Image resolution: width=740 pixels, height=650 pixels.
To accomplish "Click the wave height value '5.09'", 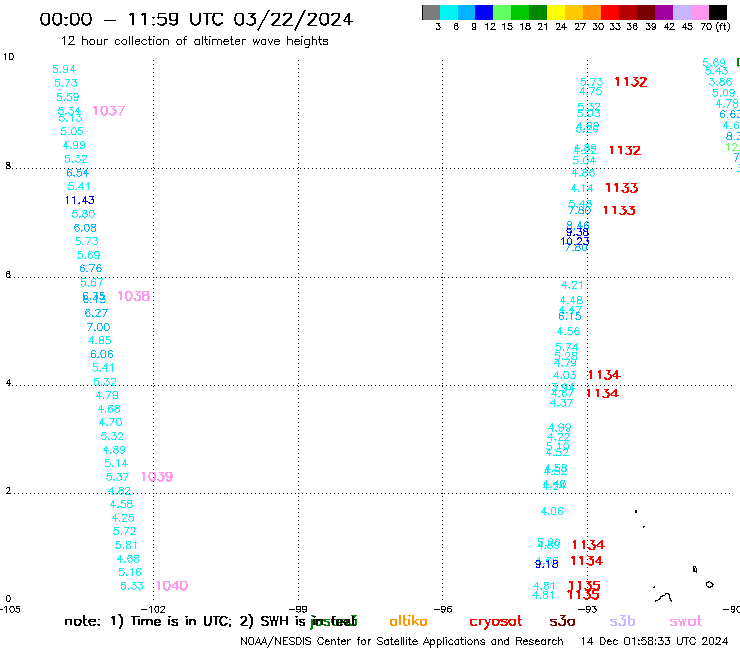I will [723, 93].
